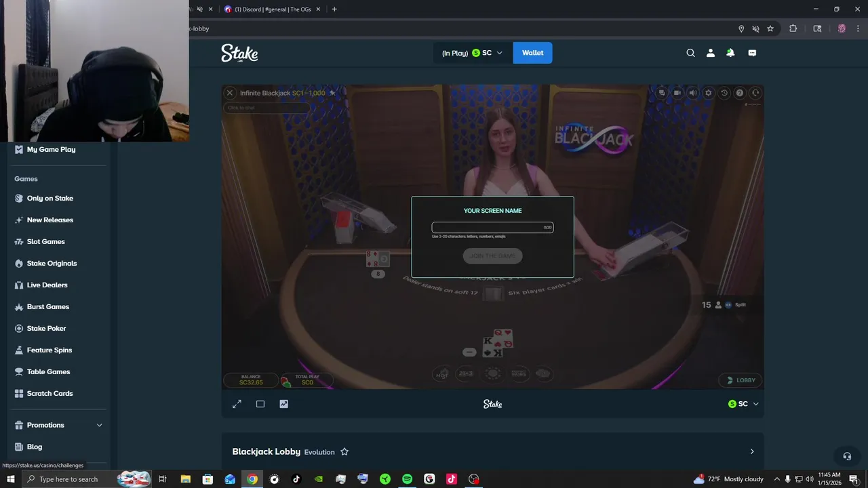Open the notifications bell icon
868x488 pixels.
click(730, 53)
